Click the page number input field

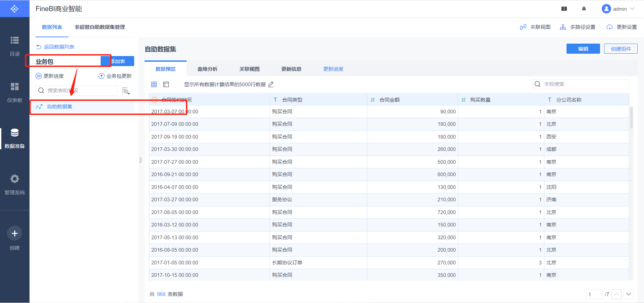coord(594,294)
